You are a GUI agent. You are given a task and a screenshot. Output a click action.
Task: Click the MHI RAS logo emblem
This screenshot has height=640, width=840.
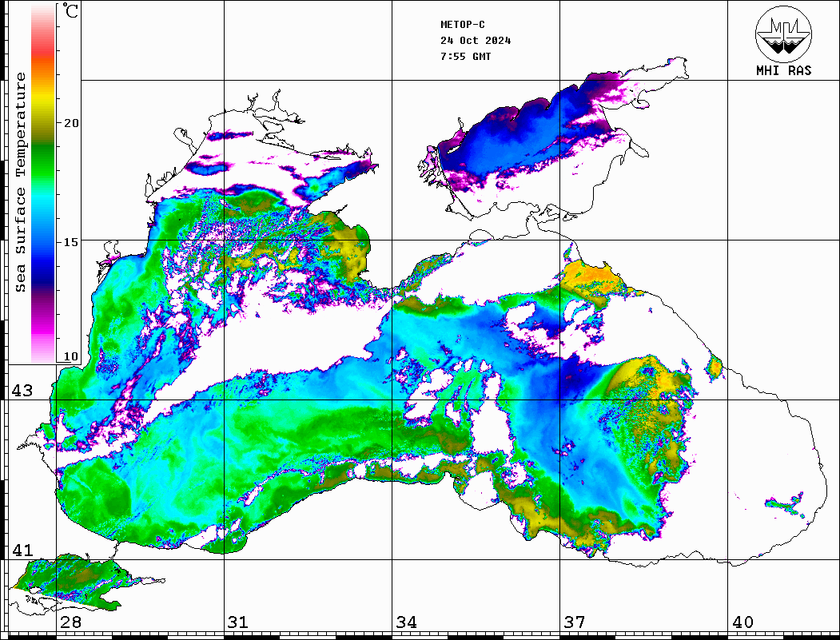pyautogui.click(x=783, y=34)
